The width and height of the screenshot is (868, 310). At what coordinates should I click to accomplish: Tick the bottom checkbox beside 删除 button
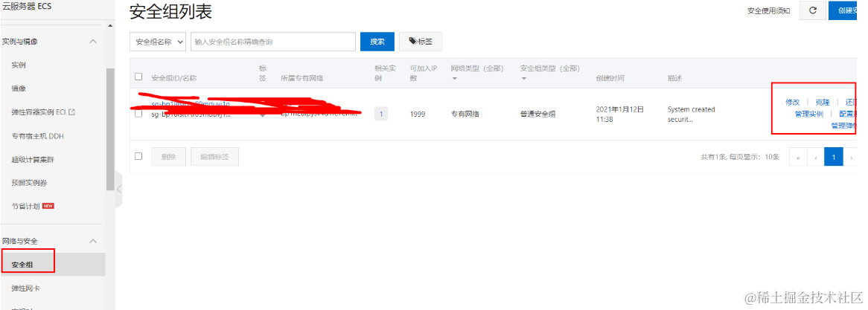(x=138, y=156)
